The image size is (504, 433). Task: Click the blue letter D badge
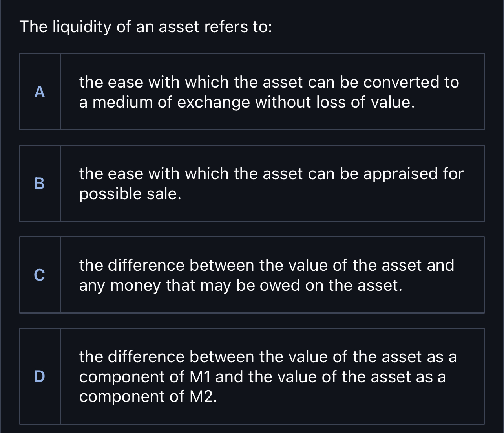(39, 376)
